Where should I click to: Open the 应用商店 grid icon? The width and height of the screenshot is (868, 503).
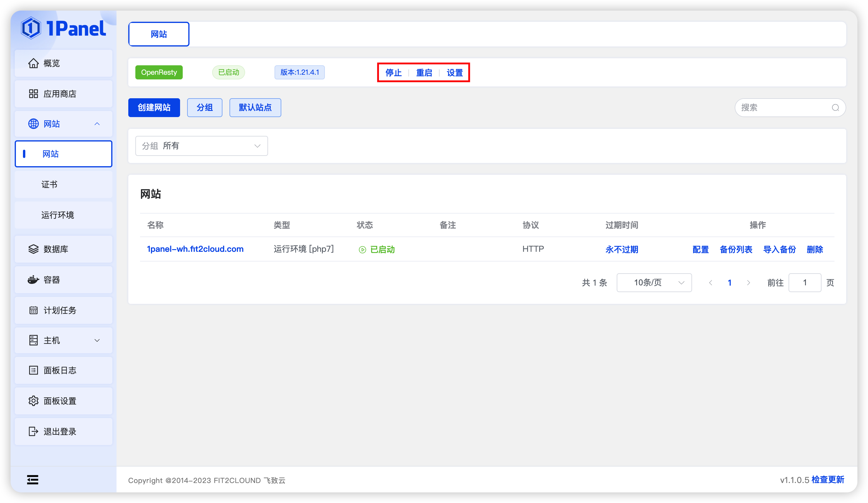point(34,94)
